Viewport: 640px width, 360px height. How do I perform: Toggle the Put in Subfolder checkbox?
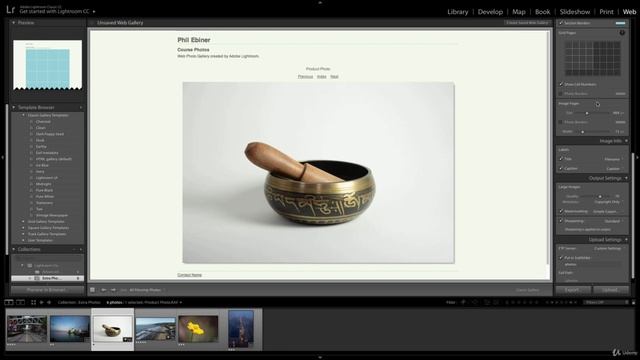(561, 258)
